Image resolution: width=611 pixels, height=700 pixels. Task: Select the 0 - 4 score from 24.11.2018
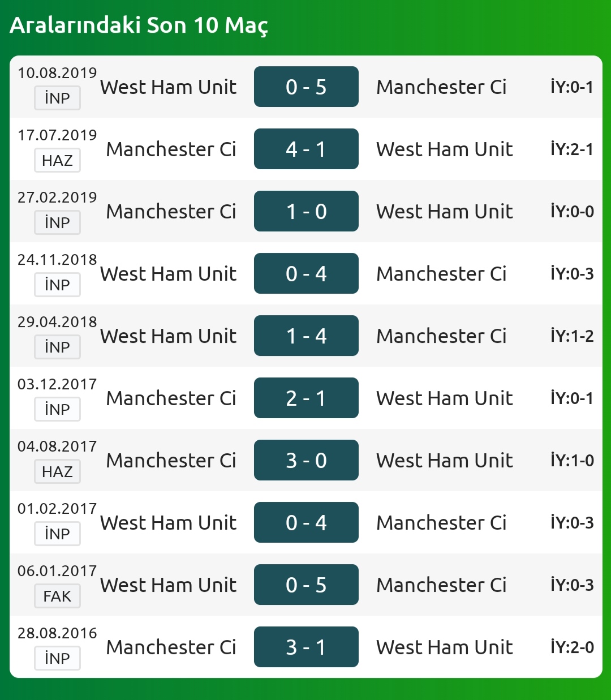(306, 273)
